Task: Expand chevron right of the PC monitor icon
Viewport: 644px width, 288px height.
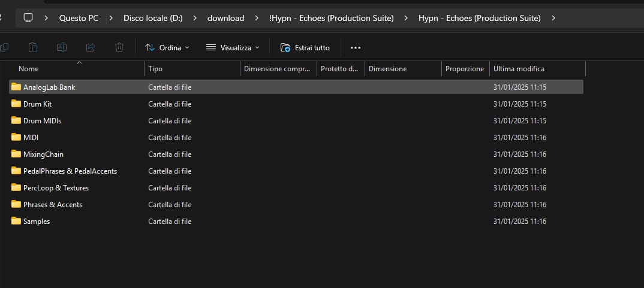Action: pos(46,18)
